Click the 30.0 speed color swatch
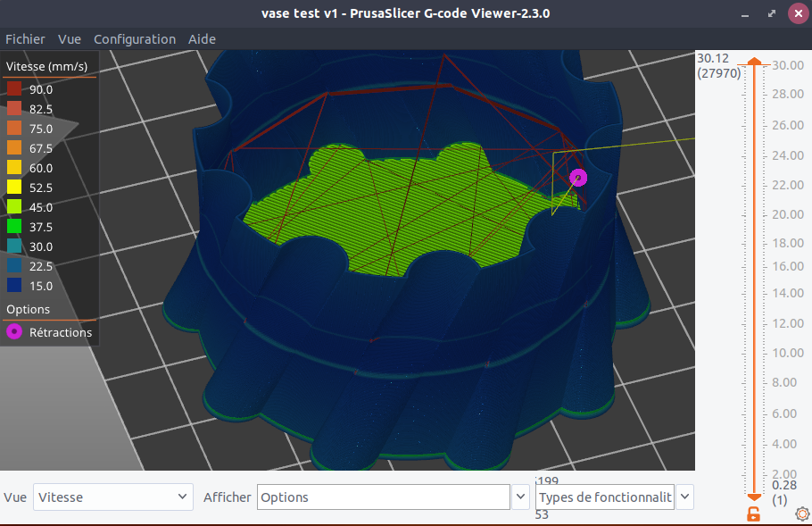812x526 pixels. (14, 246)
